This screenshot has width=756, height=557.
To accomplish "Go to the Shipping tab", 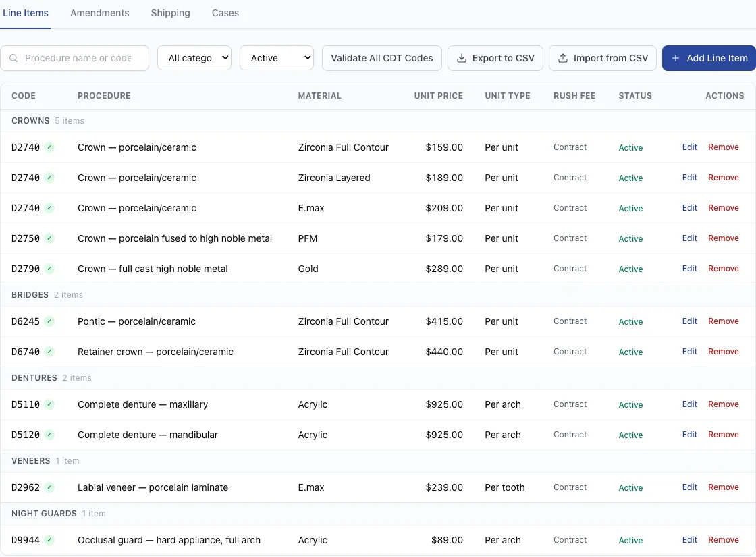I will (x=171, y=13).
